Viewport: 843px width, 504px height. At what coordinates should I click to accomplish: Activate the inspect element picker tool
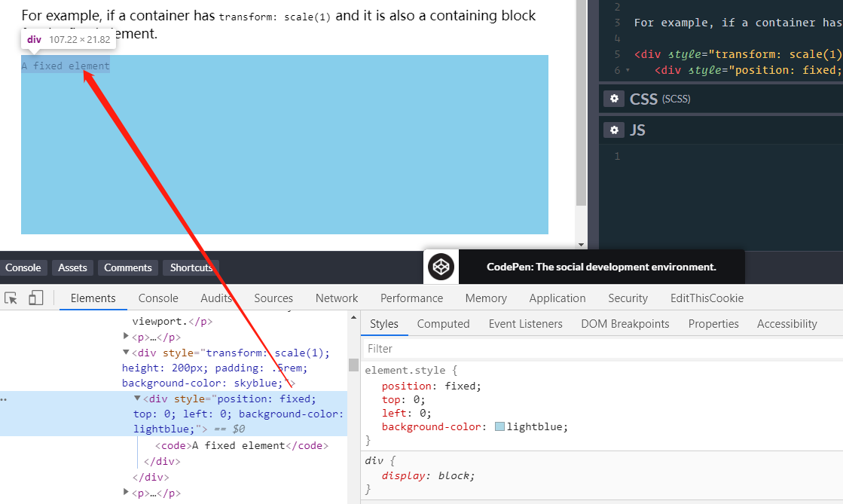11,298
